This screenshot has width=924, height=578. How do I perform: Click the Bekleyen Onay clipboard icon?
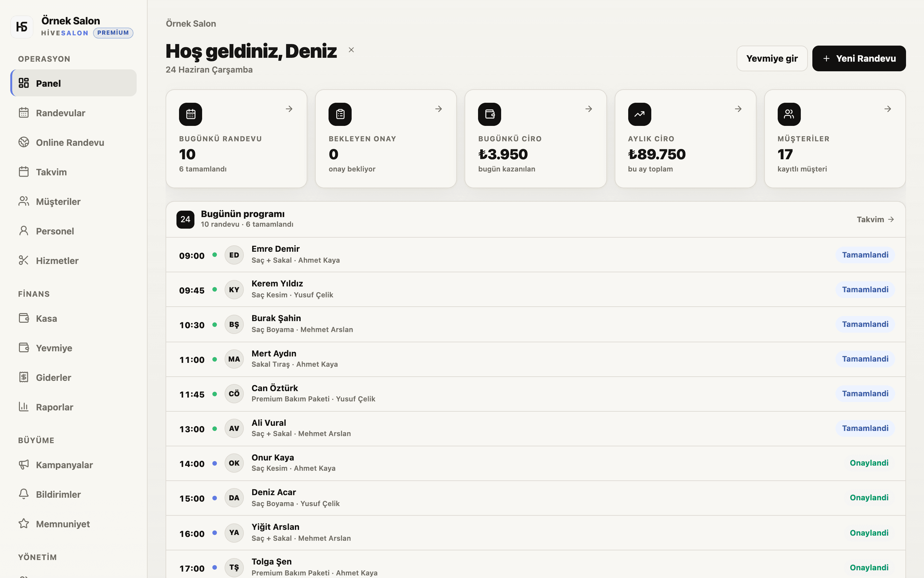tap(340, 114)
